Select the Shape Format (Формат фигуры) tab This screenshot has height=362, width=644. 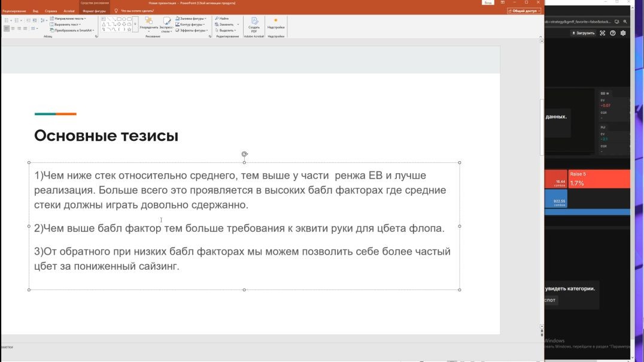pos(94,11)
